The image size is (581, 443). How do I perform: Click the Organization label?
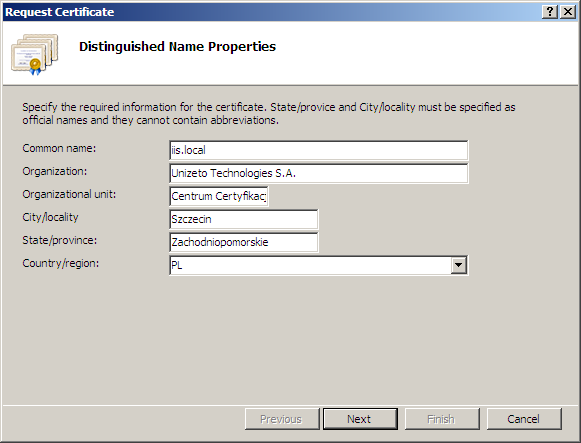pos(55,171)
